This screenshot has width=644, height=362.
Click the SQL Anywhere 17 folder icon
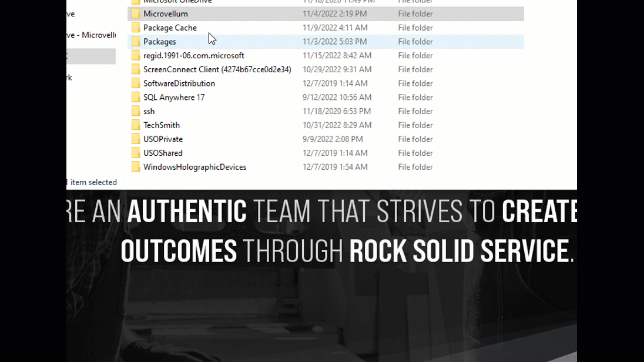(136, 98)
